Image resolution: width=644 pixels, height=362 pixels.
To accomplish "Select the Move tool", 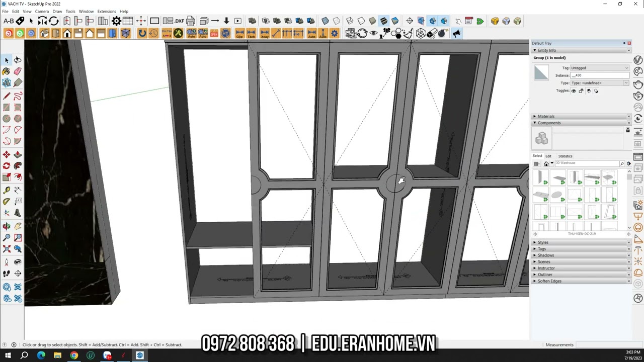I will click(x=7, y=155).
